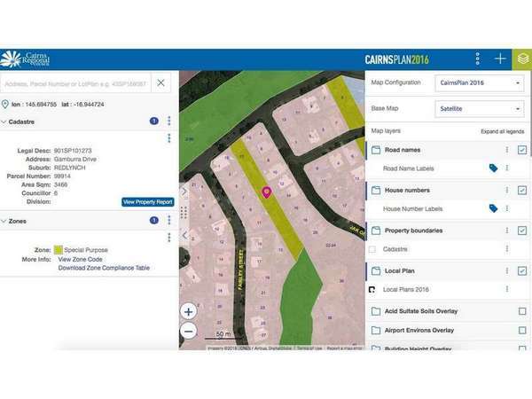
Task: Click the pink location marker pin
Action: pos(265,192)
